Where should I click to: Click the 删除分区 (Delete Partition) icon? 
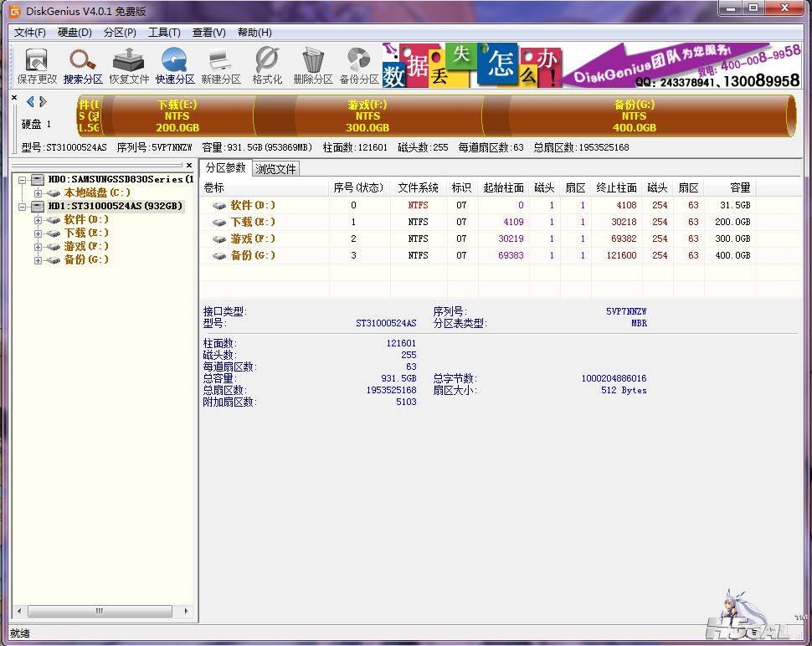click(x=313, y=66)
